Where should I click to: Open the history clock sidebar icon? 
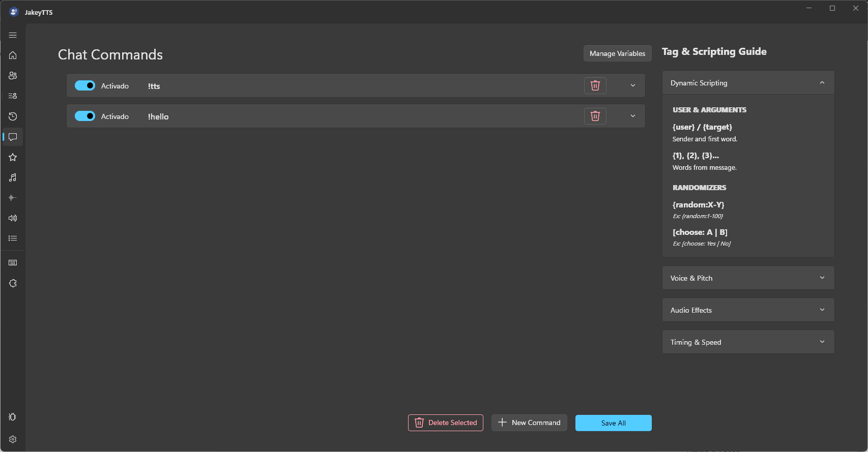pyautogui.click(x=13, y=116)
